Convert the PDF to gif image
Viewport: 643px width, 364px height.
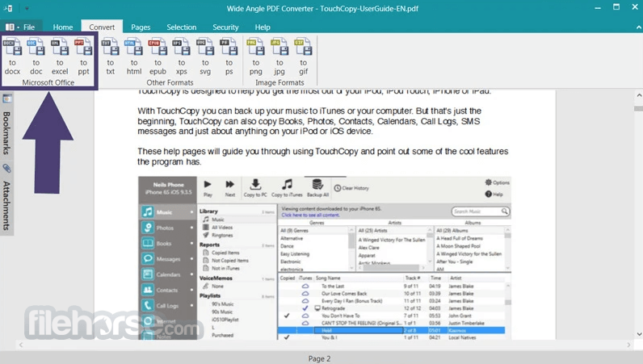tap(304, 56)
